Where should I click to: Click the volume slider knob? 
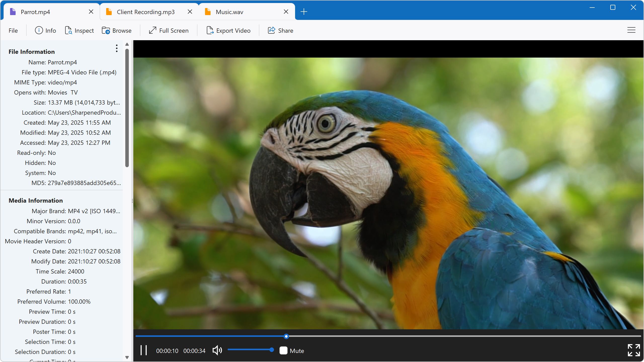click(x=271, y=350)
